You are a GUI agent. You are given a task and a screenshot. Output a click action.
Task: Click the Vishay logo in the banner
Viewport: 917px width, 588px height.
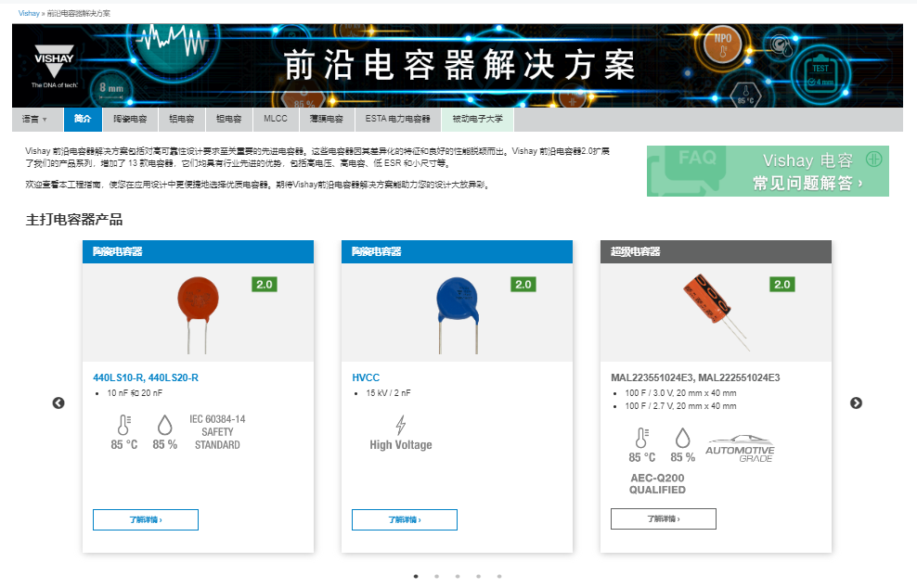54,66
